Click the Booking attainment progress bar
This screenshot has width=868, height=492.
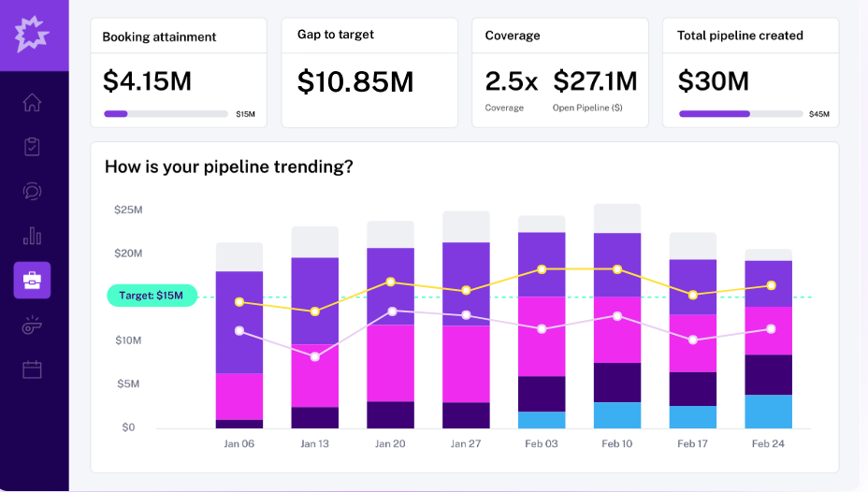166,114
